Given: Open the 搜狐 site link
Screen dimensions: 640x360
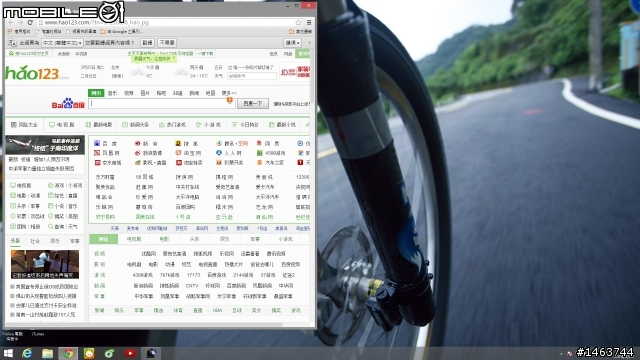Looking at the screenshot, I should (187, 143).
